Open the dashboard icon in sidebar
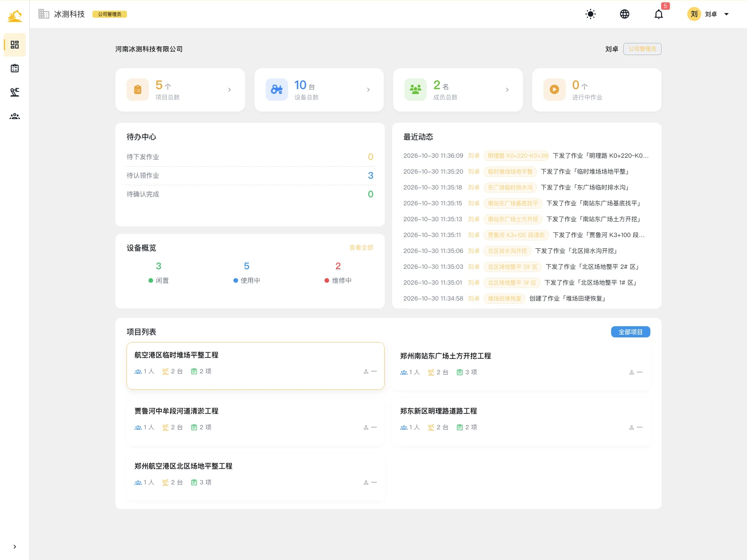747x560 pixels. 14,45
